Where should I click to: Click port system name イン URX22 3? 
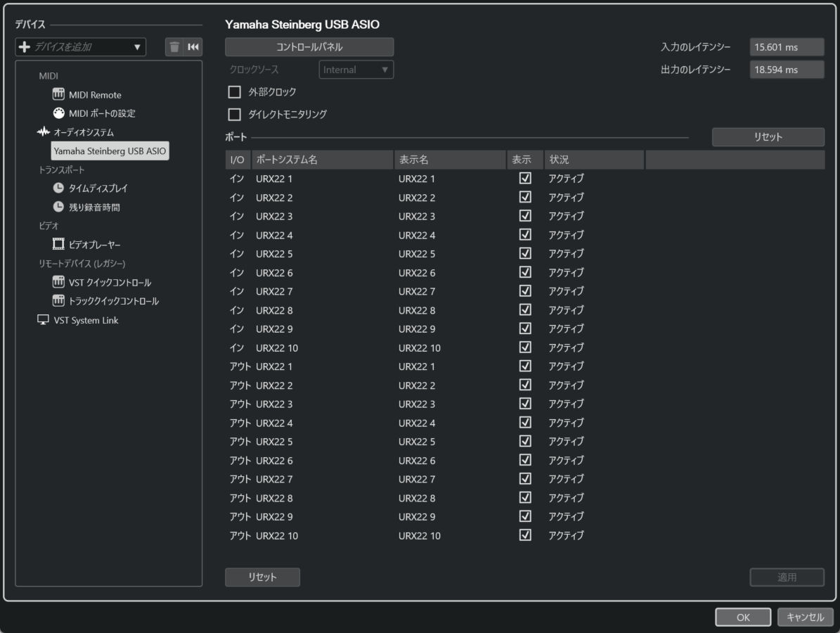[x=274, y=217]
